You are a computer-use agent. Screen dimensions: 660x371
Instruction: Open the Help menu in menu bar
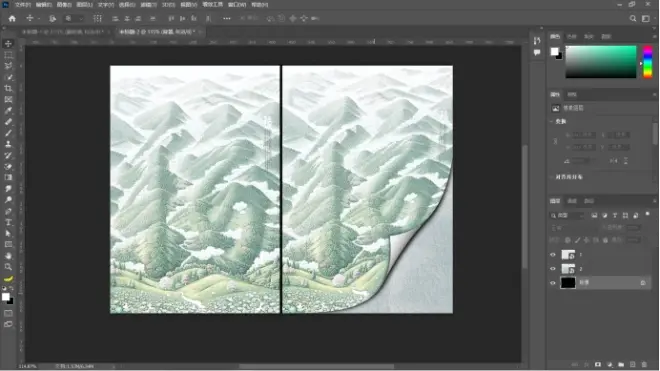[259, 5]
